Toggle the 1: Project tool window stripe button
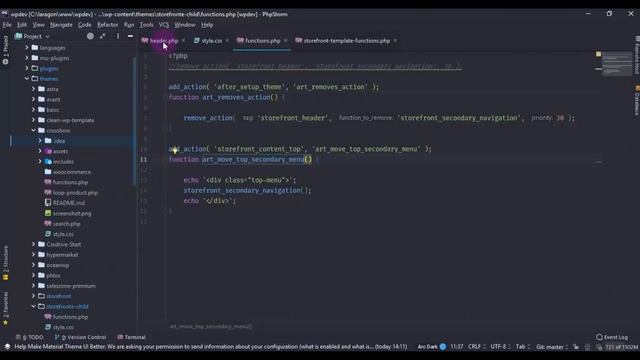Viewport: 640px width, 360px height. pos(5,50)
